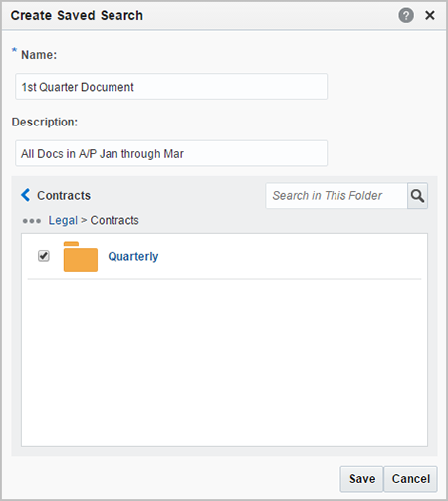Close the Create Saved Search dialog
448x501 pixels.
[430, 15]
